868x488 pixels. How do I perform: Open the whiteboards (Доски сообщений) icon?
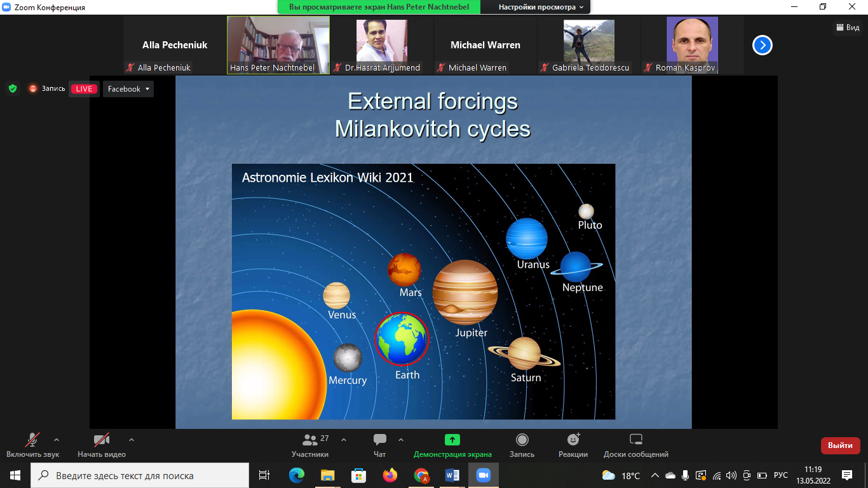click(x=635, y=440)
